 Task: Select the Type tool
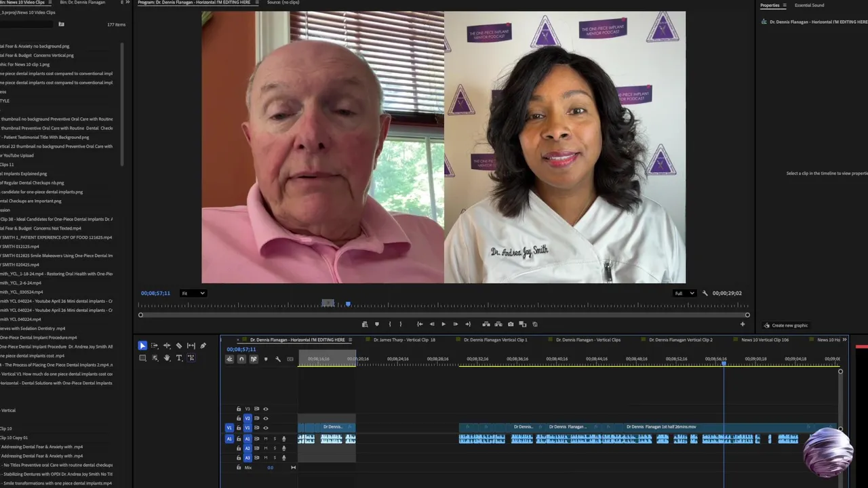[178, 358]
